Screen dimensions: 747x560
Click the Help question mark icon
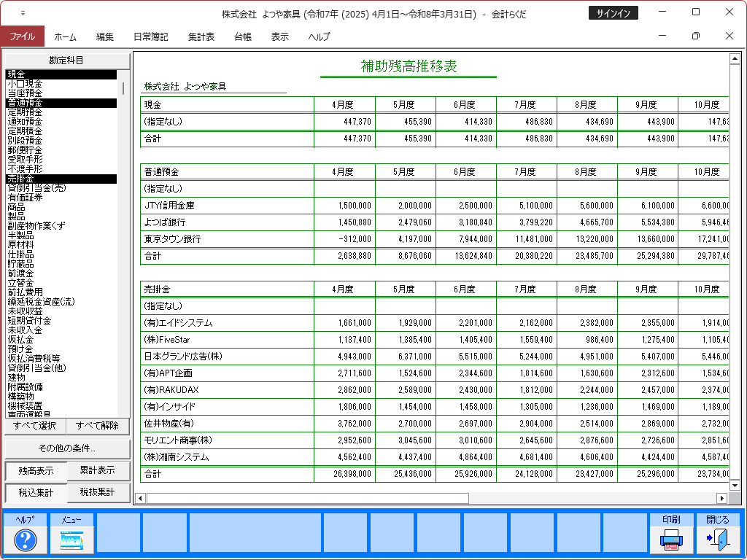[x=26, y=540]
